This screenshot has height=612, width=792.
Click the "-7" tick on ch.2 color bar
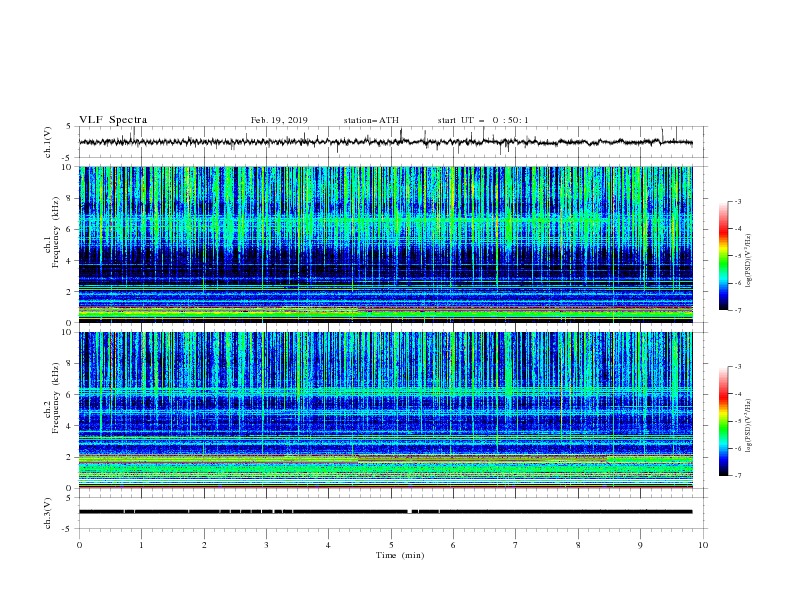click(738, 476)
